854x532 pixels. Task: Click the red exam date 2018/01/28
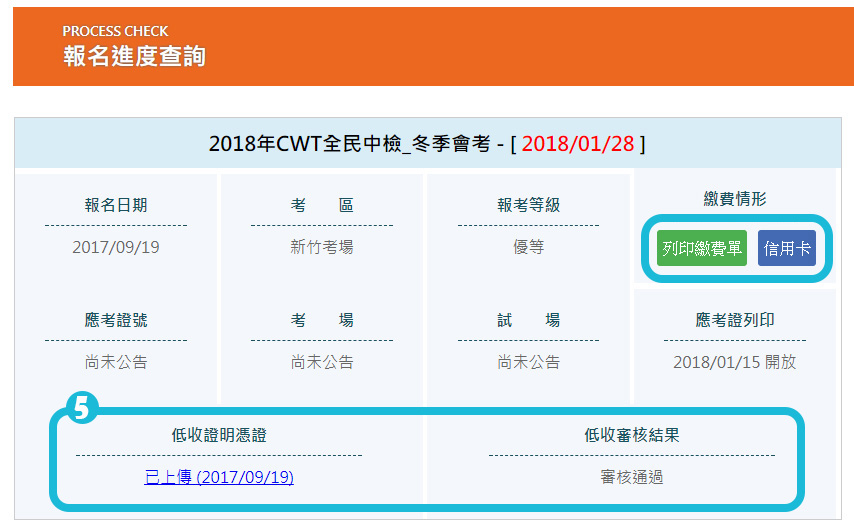coord(578,143)
